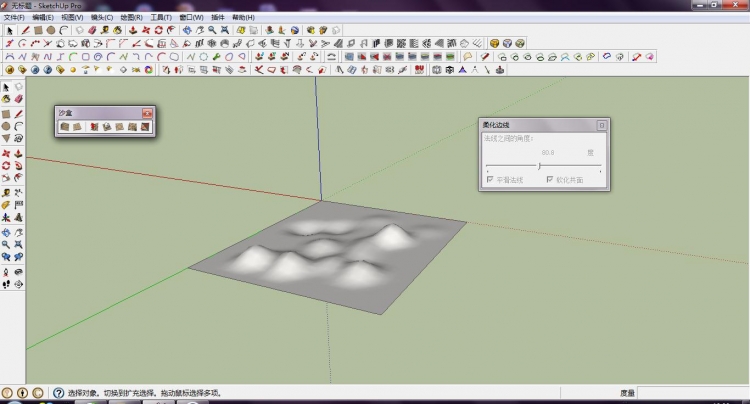Select the Zoom Extents tool in top toolbar
This screenshot has height=404, width=750.
(225, 30)
